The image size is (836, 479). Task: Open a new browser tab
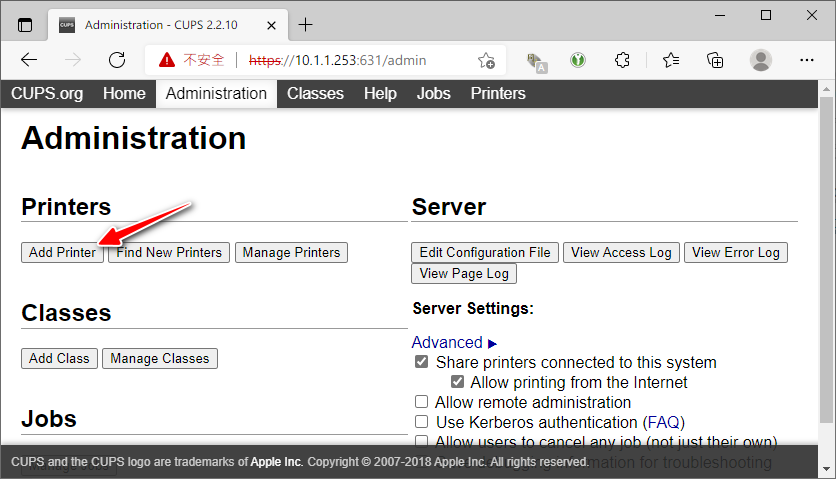(x=306, y=24)
